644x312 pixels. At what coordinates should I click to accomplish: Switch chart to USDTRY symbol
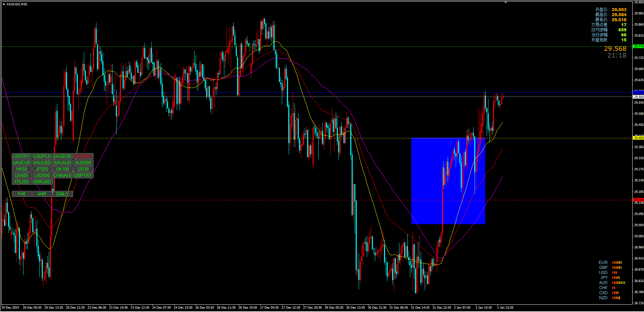click(x=22, y=156)
